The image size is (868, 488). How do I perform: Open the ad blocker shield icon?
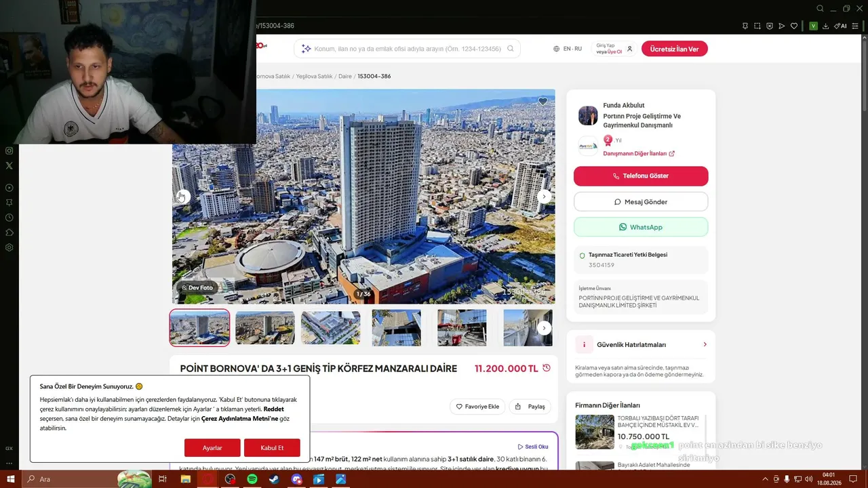[770, 26]
